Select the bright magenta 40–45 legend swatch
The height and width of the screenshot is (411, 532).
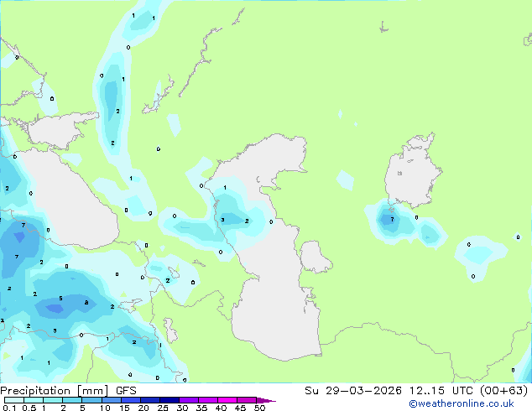[227, 400]
